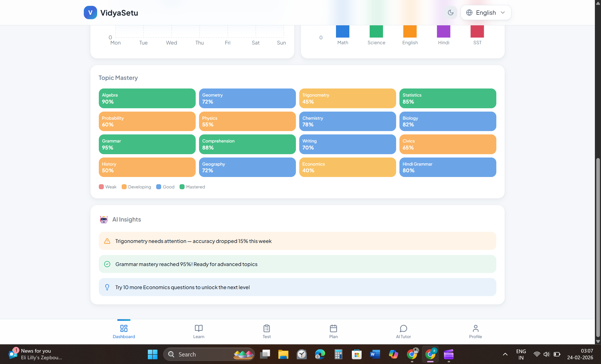Go to the Test clipboard tab

[266, 328]
